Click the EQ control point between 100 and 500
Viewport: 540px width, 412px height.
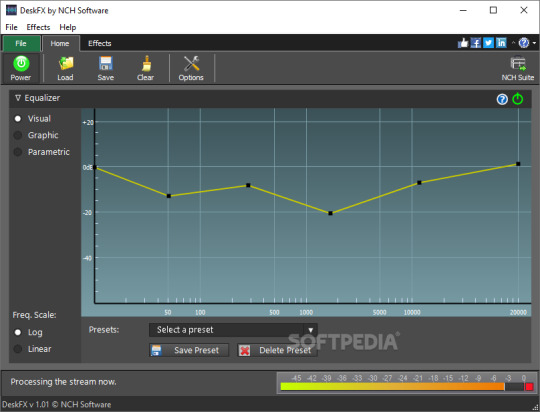[x=248, y=185]
